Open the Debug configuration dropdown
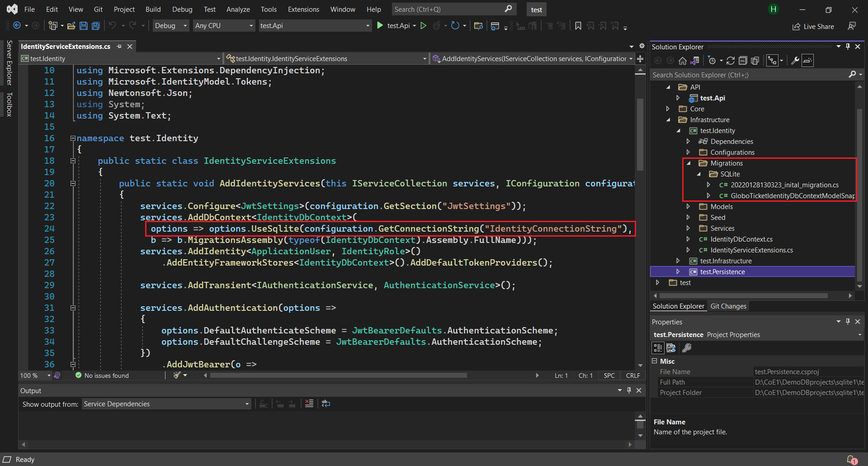 (x=170, y=26)
